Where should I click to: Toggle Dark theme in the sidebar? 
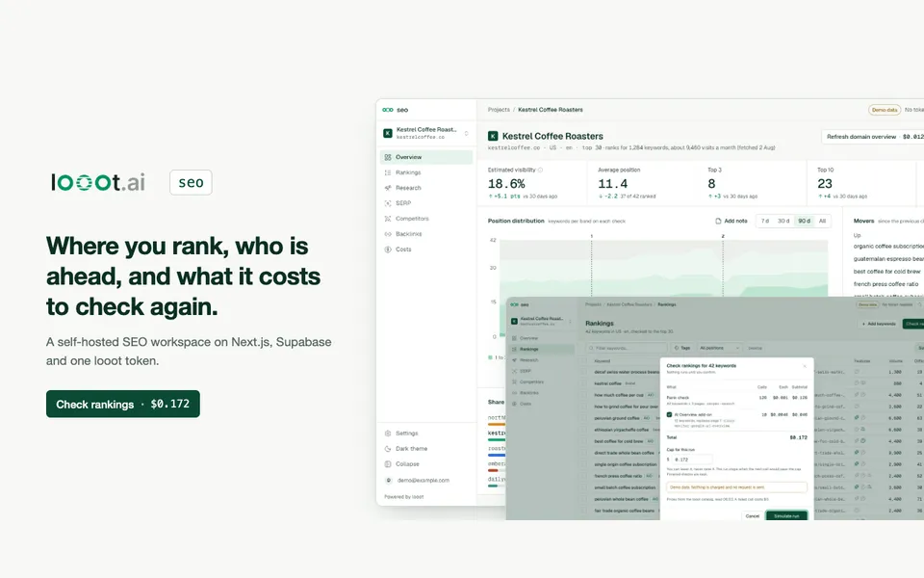426,448
